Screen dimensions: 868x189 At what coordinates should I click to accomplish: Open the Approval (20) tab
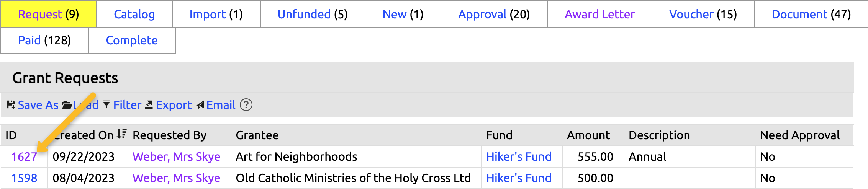point(494,14)
